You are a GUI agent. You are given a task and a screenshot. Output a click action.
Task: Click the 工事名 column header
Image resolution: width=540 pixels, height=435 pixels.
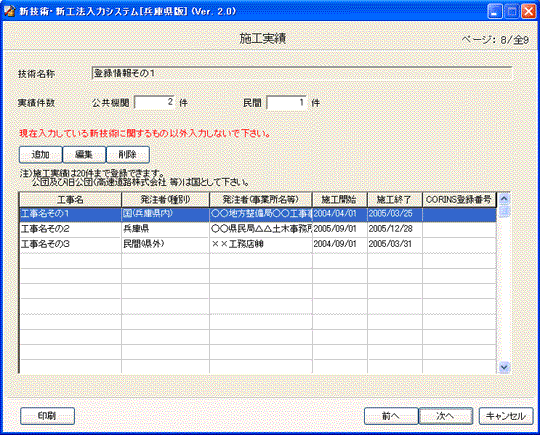(x=70, y=200)
